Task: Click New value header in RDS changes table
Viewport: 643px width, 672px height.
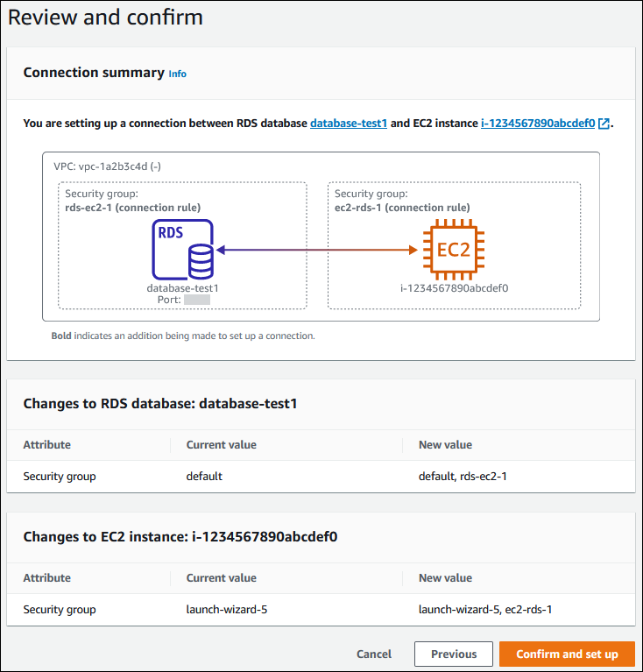Action: [445, 445]
